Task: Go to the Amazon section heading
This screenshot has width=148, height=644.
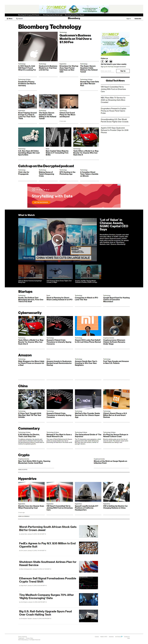Action: (x=25, y=355)
